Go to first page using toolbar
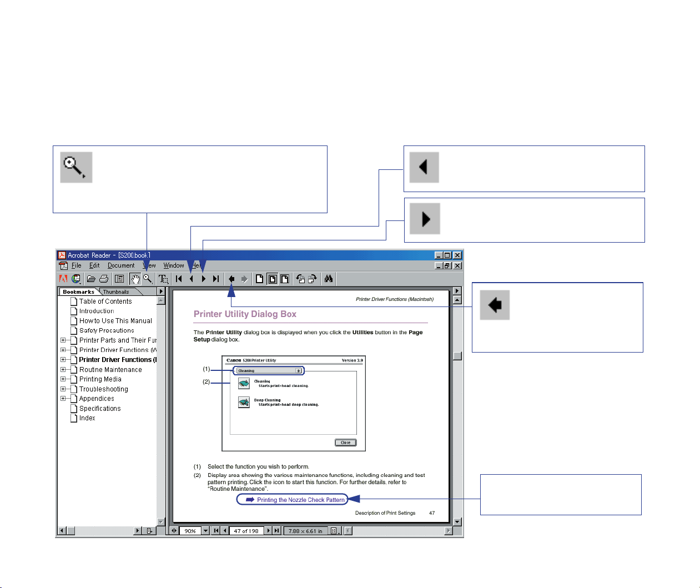This screenshot has width=700, height=588. point(179,279)
